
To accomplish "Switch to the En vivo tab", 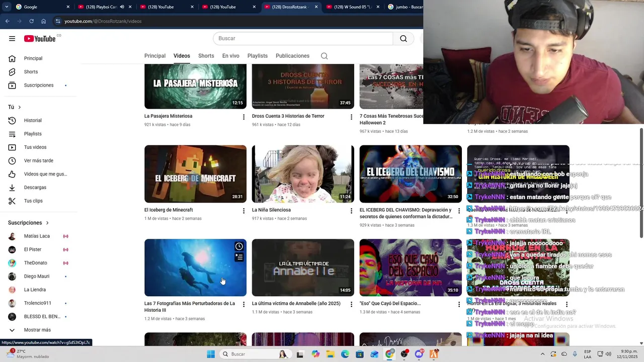I will (x=231, y=56).
